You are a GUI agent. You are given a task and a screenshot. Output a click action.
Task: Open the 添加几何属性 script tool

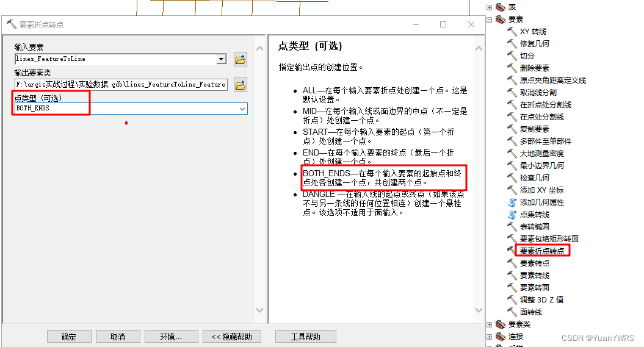coord(541,202)
